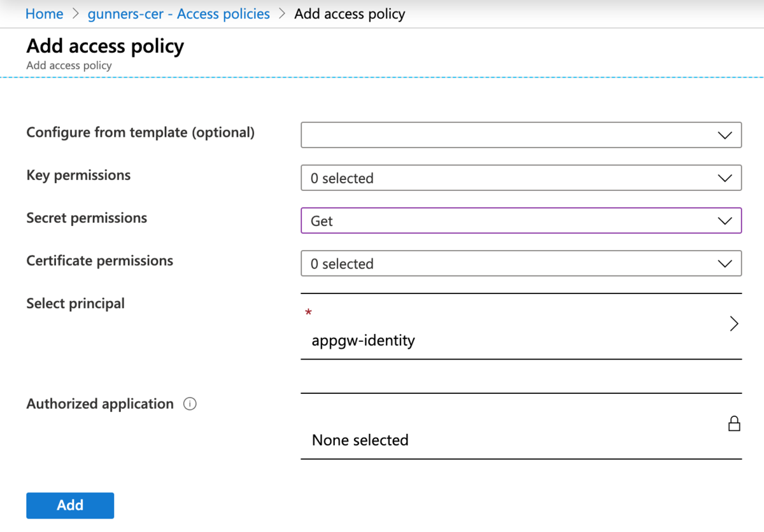764x532 pixels.
Task: Click the Key permissions dropdown chevron
Action: coord(725,178)
